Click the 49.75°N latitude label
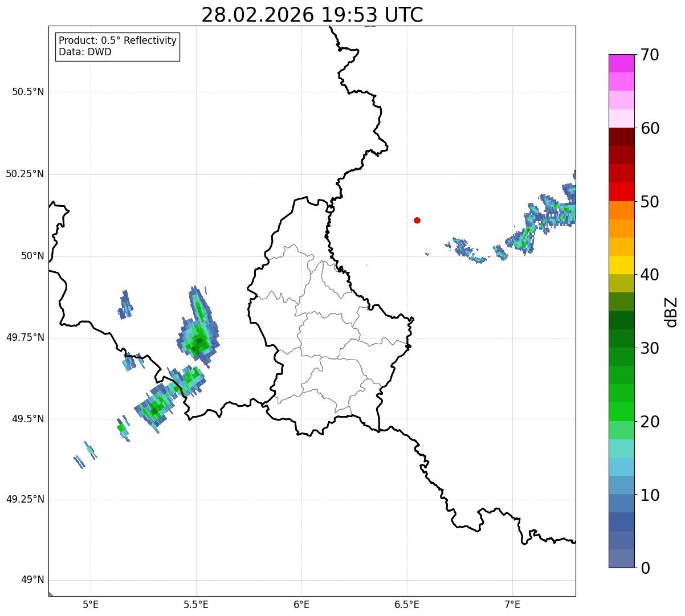Viewport: 685px width, 616px height. [x=25, y=337]
